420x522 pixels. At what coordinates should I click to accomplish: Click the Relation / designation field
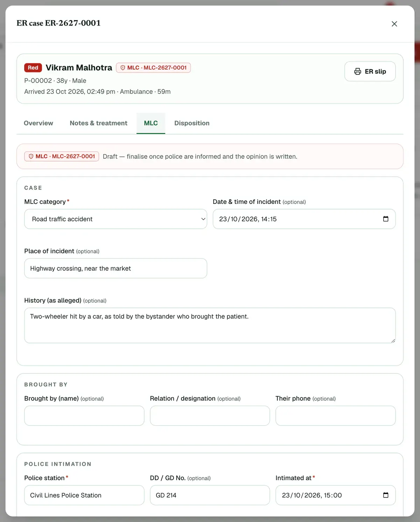click(210, 416)
